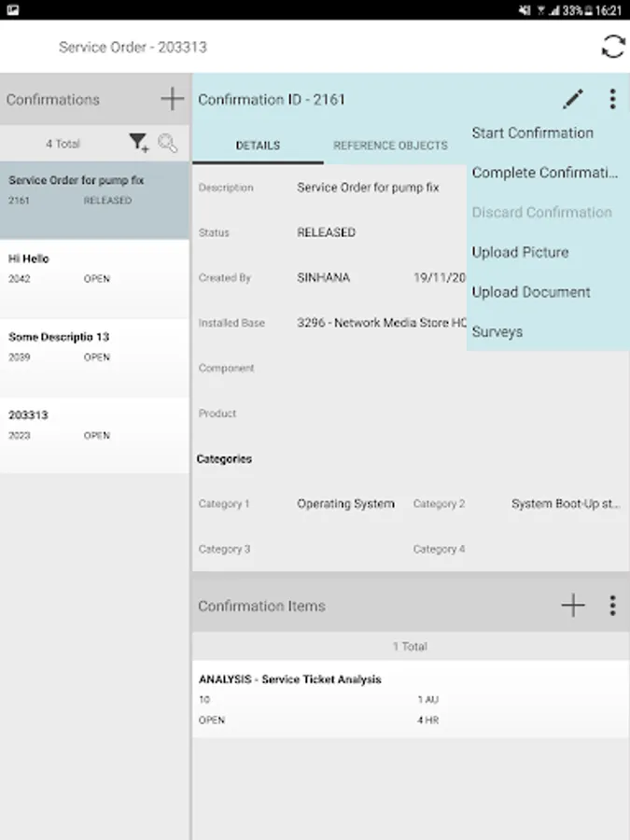Switch to the Reference Objects tab
The image size is (630, 840).
(x=390, y=146)
